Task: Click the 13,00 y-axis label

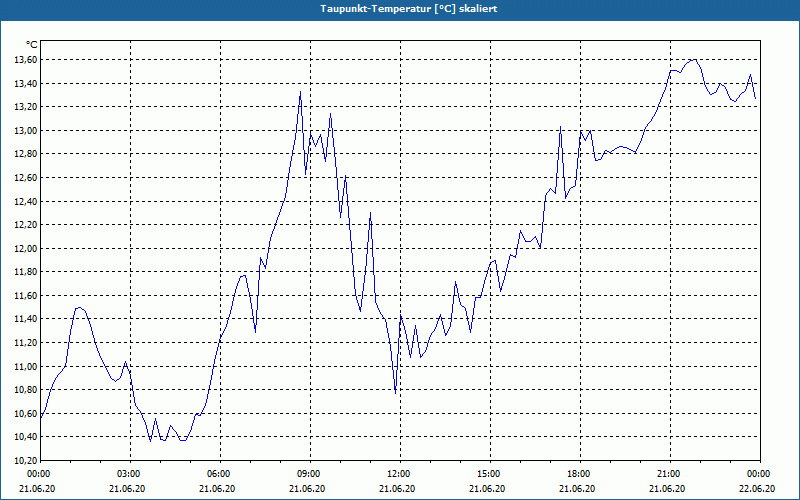Action: (x=26, y=130)
